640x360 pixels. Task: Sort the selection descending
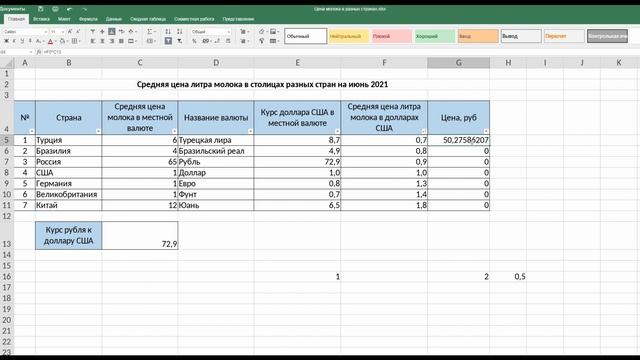tap(180, 31)
